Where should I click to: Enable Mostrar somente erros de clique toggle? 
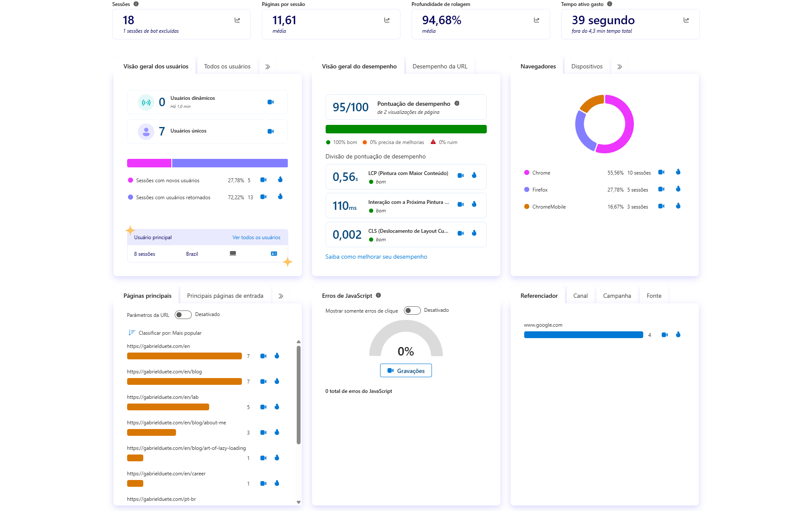(x=412, y=310)
